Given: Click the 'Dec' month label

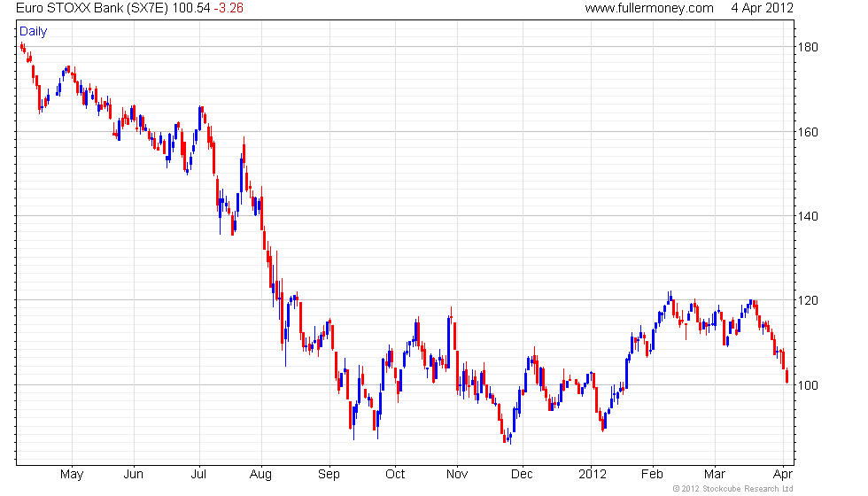Looking at the screenshot, I should pos(522,475).
